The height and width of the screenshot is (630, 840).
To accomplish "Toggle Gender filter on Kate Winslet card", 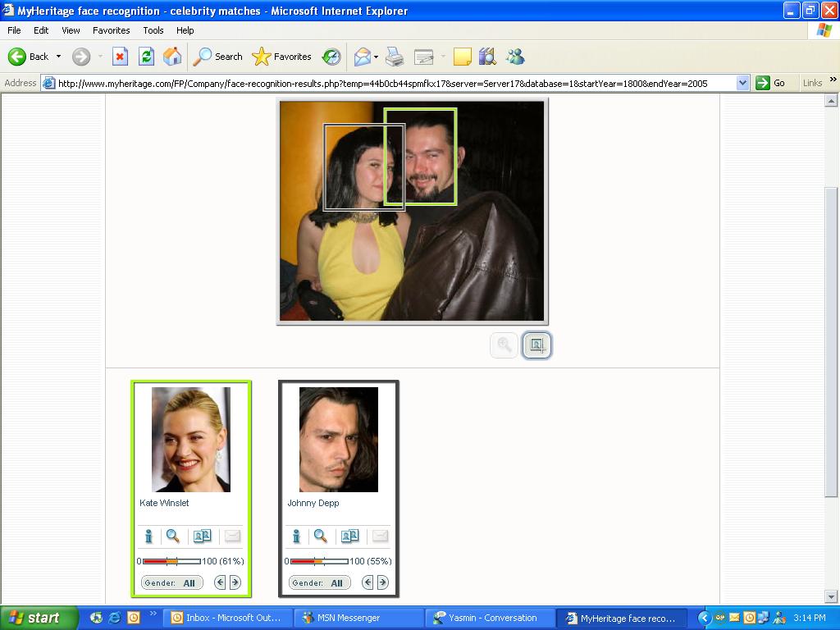I will pos(171,582).
